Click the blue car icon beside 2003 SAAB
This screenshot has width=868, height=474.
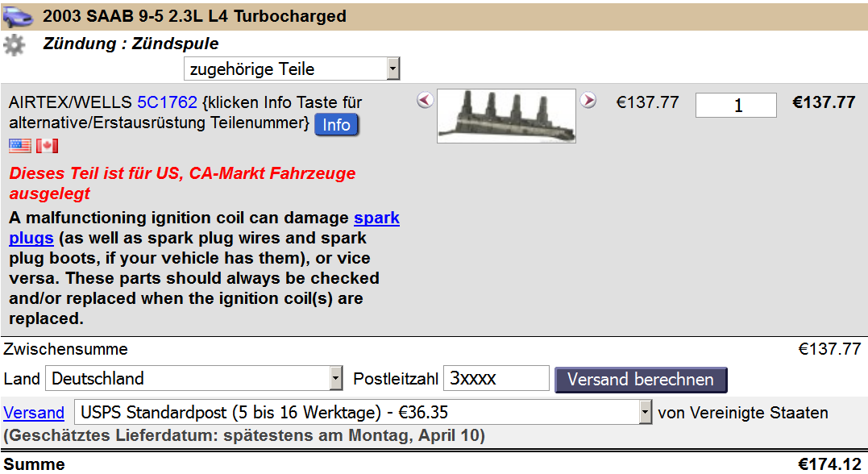(x=19, y=17)
